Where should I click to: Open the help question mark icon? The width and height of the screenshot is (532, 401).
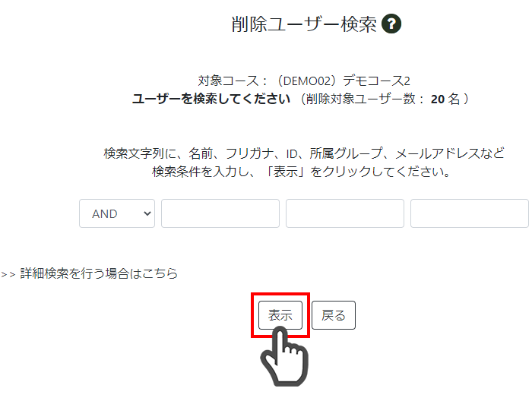(391, 24)
